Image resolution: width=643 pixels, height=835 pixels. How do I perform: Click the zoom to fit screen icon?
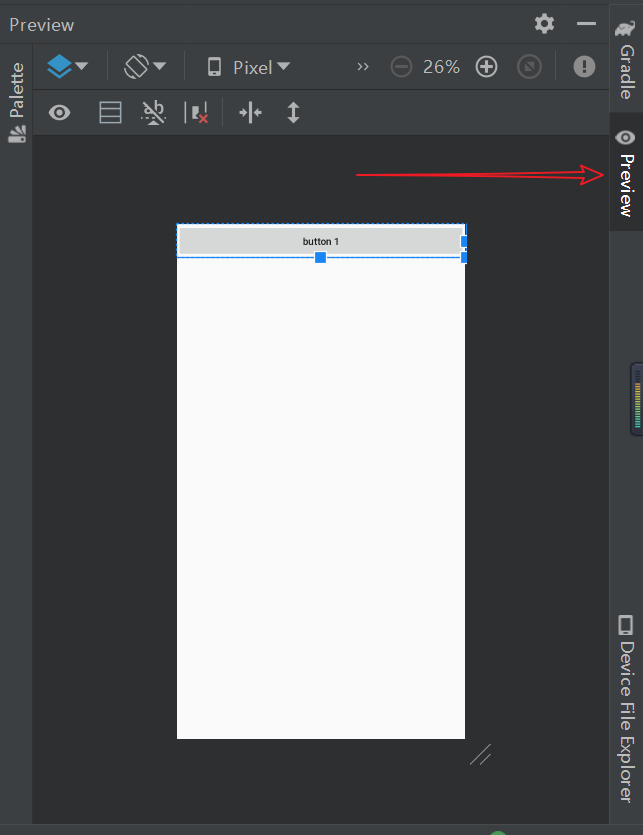coord(529,67)
